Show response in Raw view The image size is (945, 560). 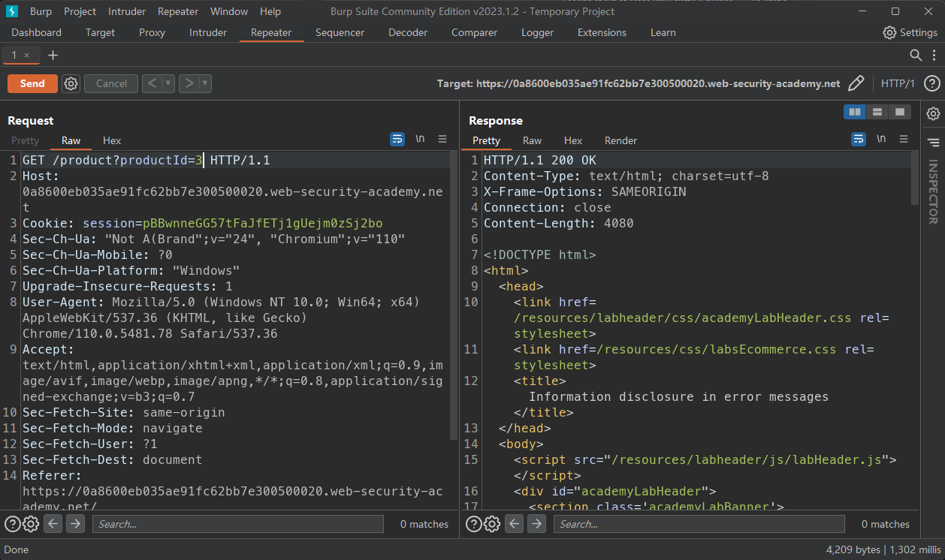(532, 140)
